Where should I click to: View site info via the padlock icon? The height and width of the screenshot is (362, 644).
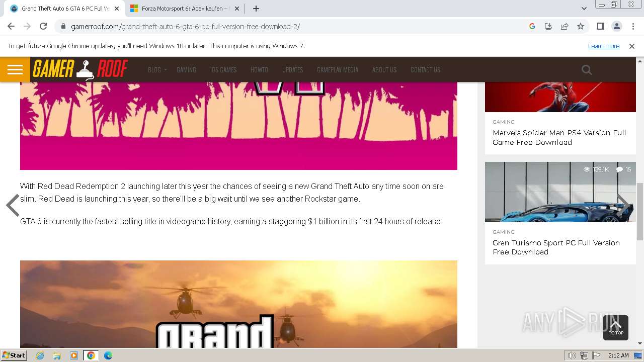pyautogui.click(x=63, y=26)
